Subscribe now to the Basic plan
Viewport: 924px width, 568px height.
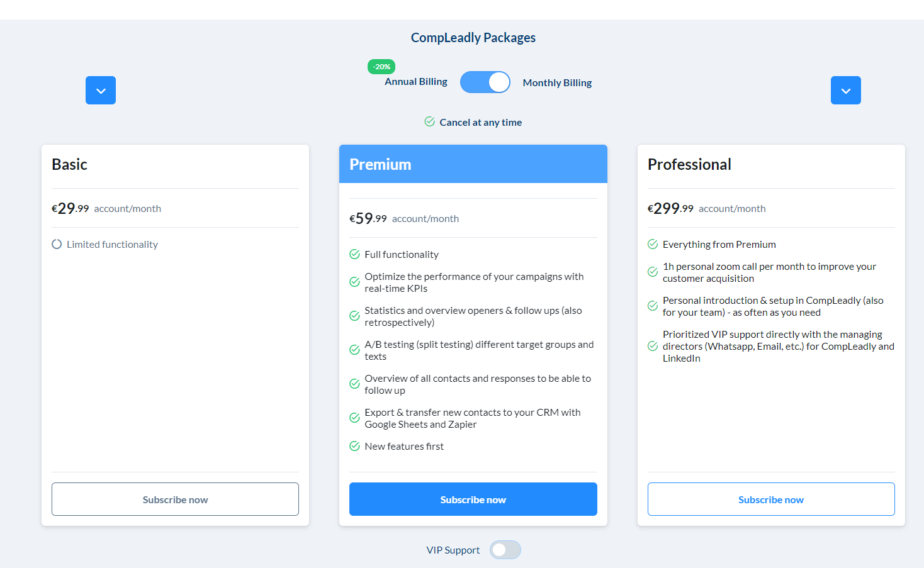[x=175, y=499]
